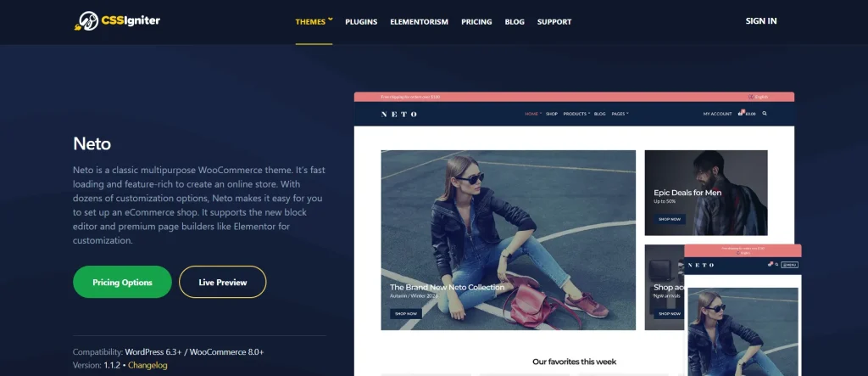
Task: Expand Products menu in Neto preview
Action: point(576,114)
